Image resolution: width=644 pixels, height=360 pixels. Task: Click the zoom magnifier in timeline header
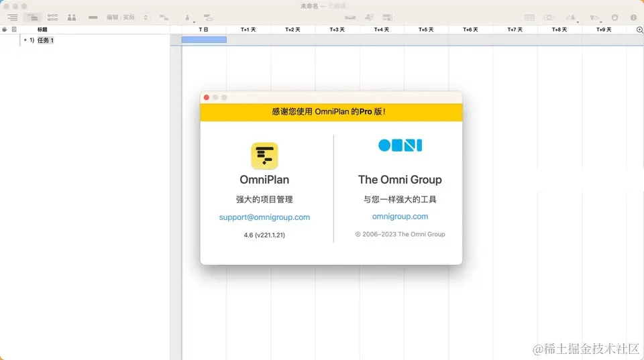(x=639, y=29)
